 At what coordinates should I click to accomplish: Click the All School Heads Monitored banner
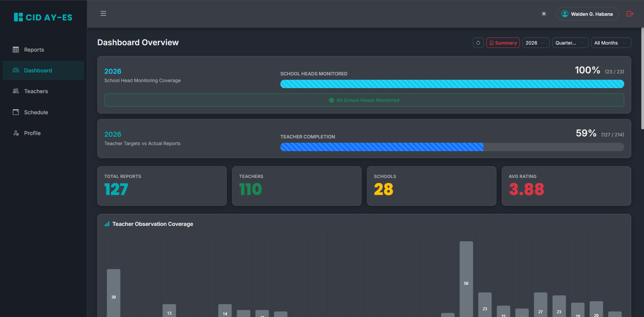tap(364, 100)
